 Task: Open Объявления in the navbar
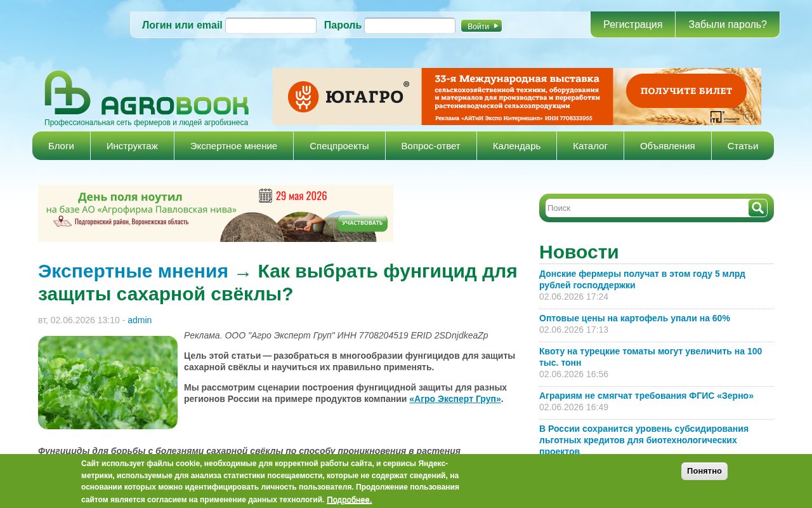[x=667, y=146]
